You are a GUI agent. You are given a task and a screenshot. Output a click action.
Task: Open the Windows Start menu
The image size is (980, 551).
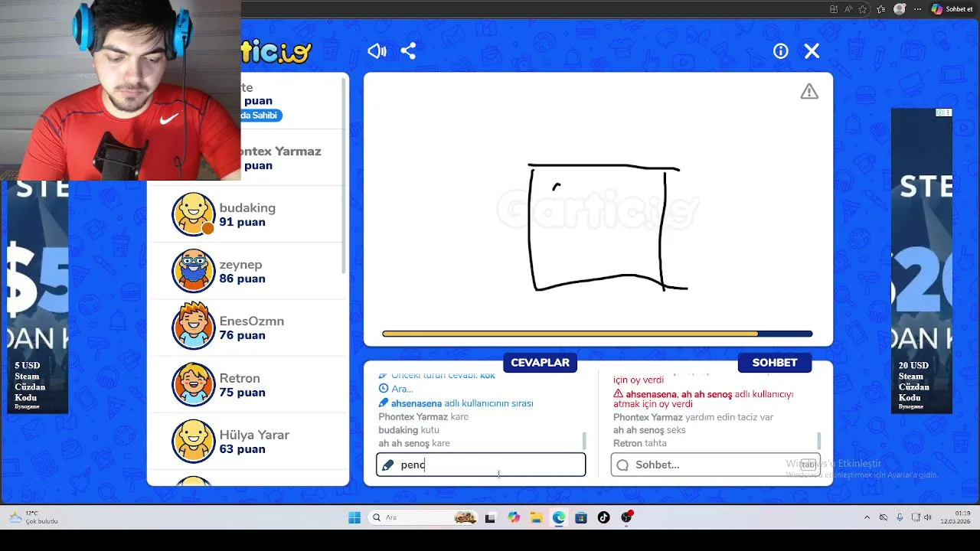(354, 517)
